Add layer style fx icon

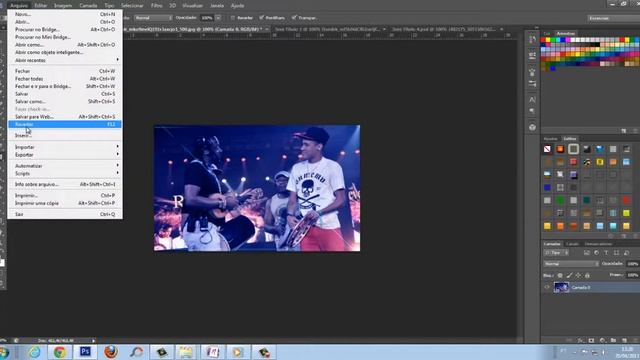pos(580,340)
